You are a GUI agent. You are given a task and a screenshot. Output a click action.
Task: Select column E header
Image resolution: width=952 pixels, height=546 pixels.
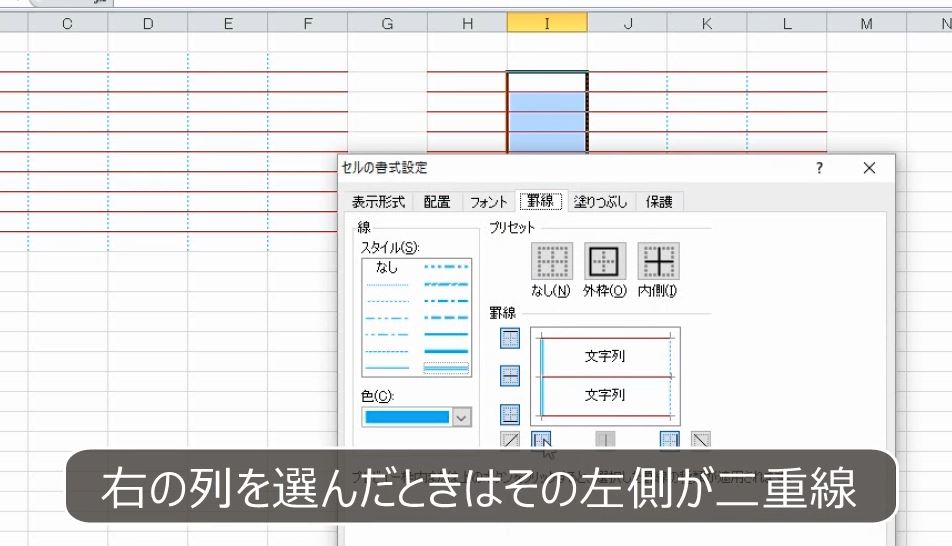228,24
